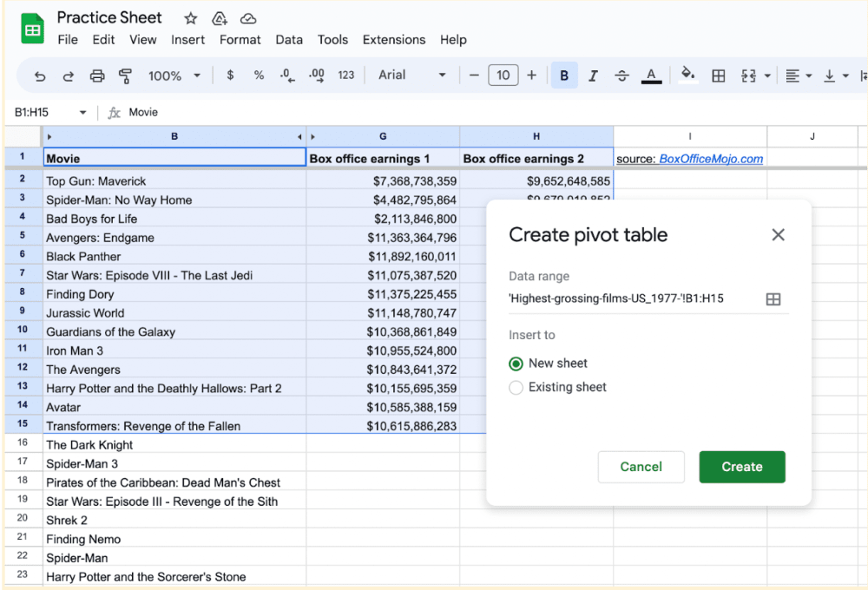
Task: Open the zoom 100% dropdown
Action: pos(174,75)
